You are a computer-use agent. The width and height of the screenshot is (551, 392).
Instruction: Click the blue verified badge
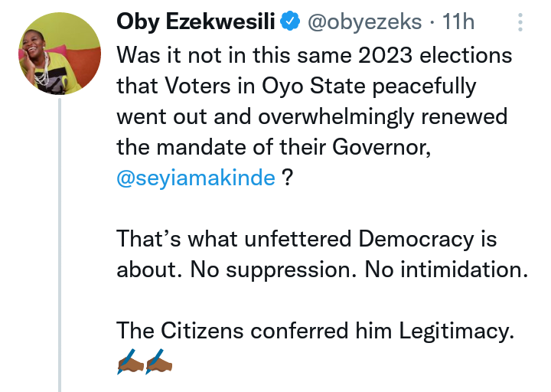(x=289, y=23)
